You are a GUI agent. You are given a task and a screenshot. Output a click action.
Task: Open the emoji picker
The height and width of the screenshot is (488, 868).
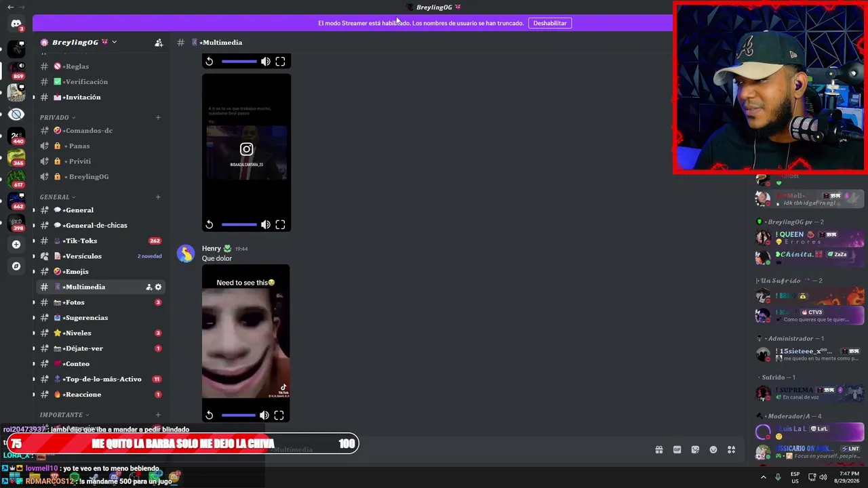click(x=713, y=449)
